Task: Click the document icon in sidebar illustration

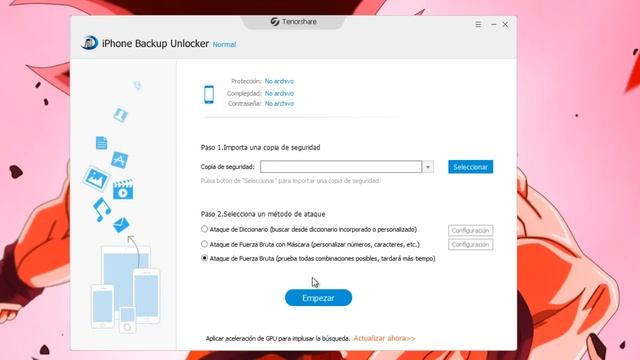Action: click(x=101, y=143)
